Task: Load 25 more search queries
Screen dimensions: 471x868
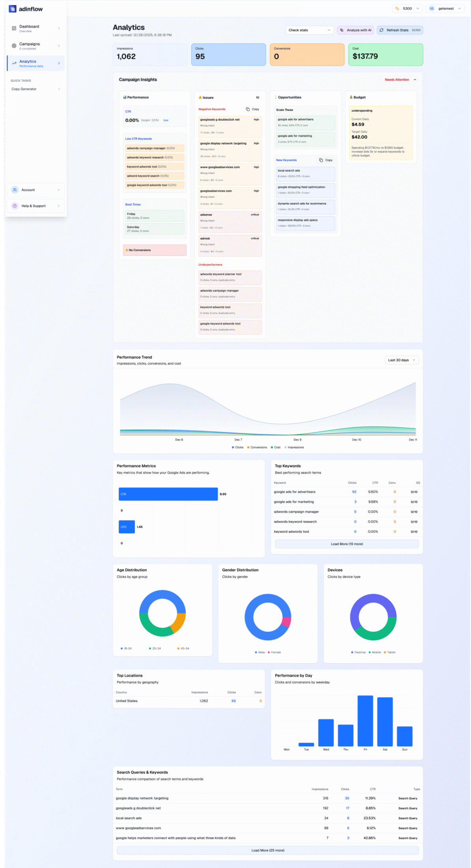Action: pos(268,850)
